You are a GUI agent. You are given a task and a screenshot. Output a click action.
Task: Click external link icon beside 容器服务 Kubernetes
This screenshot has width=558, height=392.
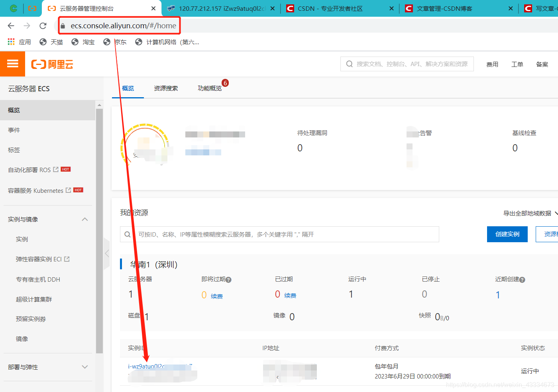[69, 190]
